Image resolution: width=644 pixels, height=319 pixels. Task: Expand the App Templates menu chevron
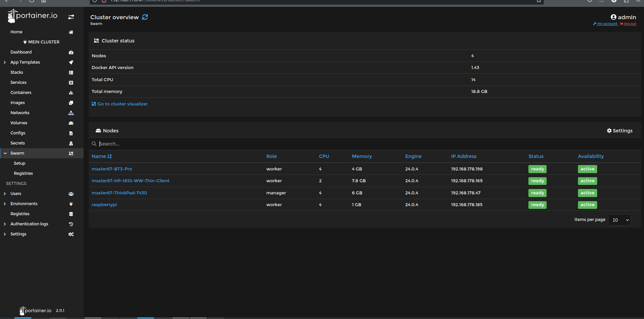click(5, 62)
